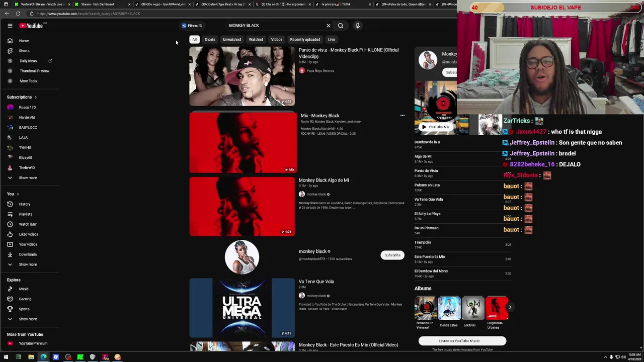Viewport: 644px width, 362px height.
Task: Select the Recently uploaded filter chip
Action: point(305,39)
